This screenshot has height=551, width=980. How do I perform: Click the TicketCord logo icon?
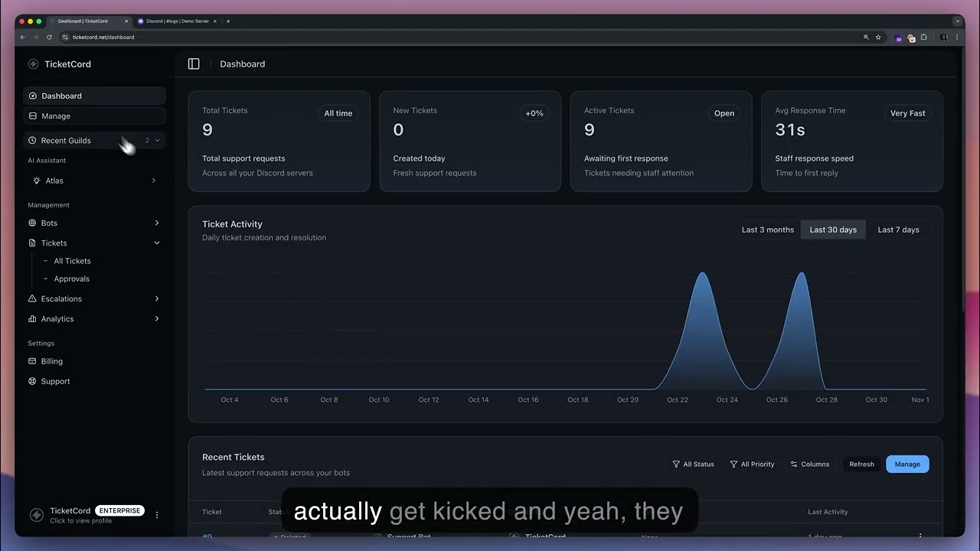point(33,64)
